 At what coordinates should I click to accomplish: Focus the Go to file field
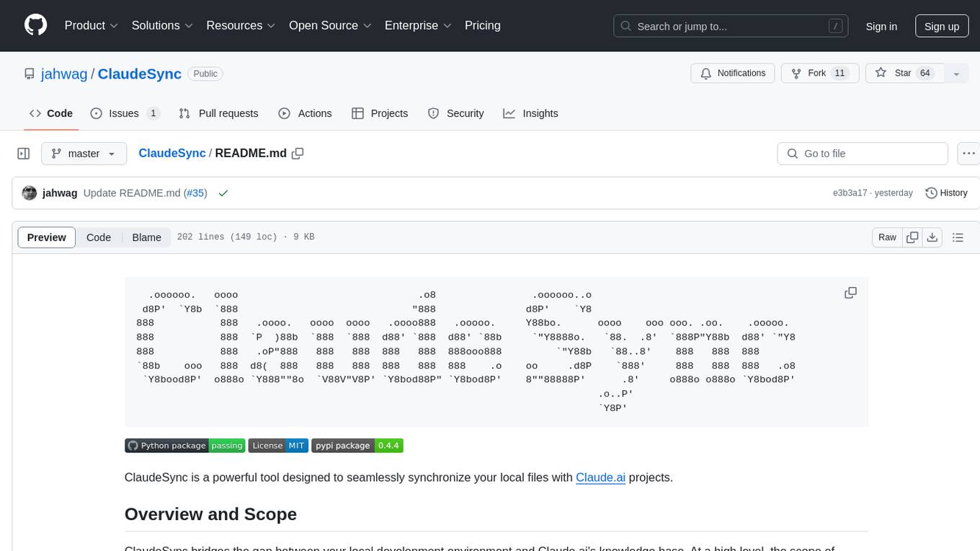863,154
